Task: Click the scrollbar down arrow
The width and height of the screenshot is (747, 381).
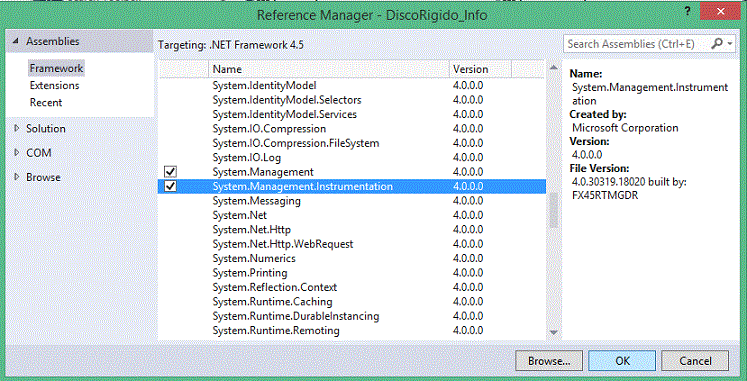Action: point(553,332)
